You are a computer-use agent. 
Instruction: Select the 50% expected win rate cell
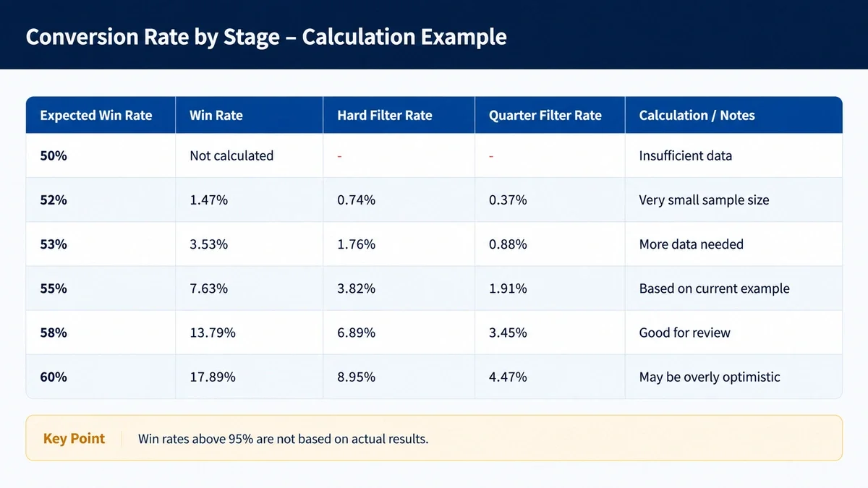click(54, 155)
